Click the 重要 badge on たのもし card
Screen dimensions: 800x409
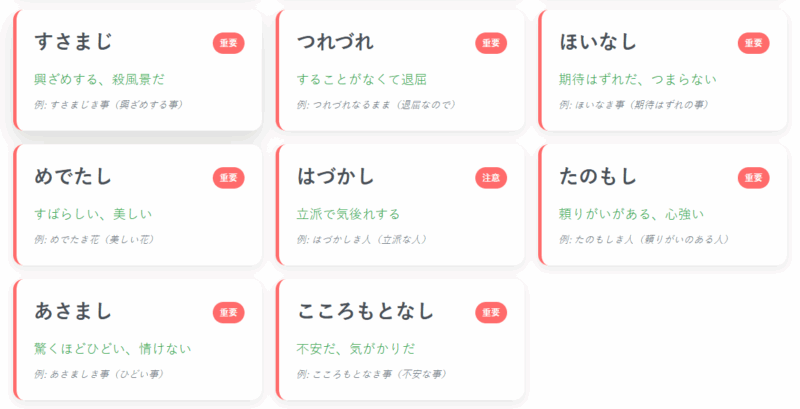[x=754, y=178]
